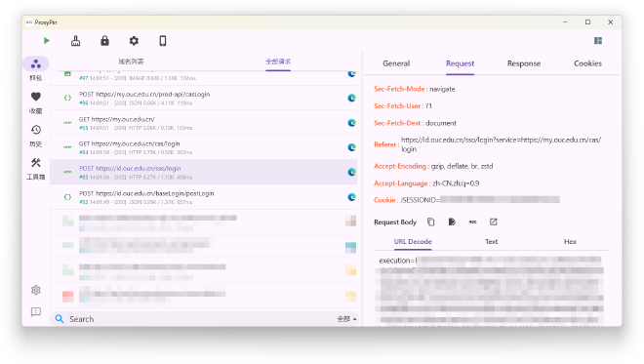Open the General tab
Viewport: 644px width, 364px height.
click(x=396, y=63)
